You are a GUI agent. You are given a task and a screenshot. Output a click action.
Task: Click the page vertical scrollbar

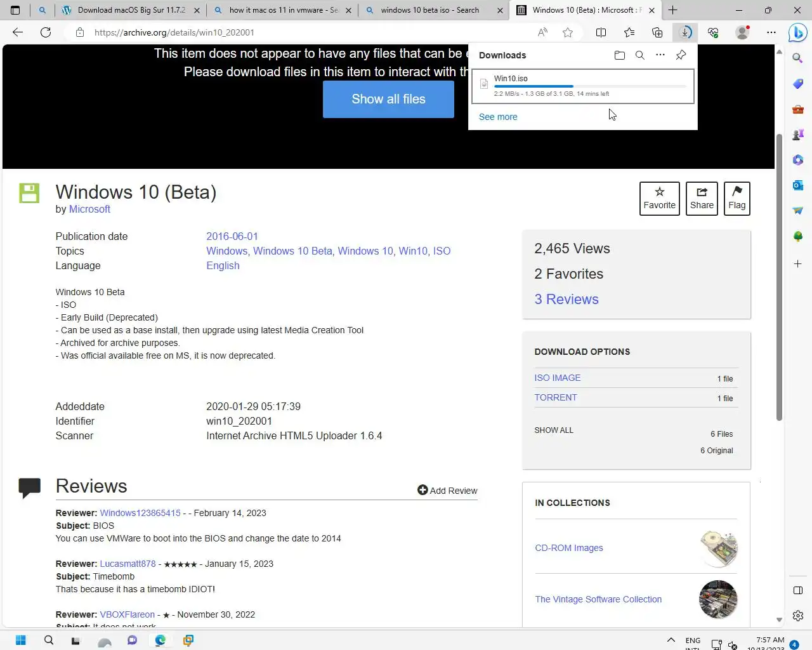(x=779, y=277)
